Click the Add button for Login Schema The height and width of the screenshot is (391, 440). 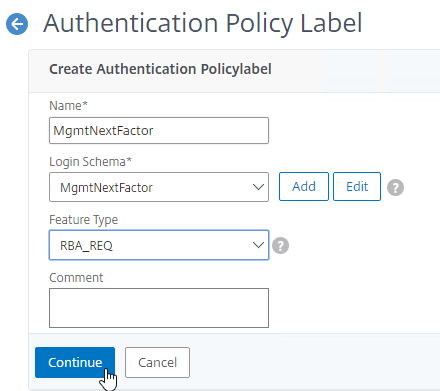[304, 187]
